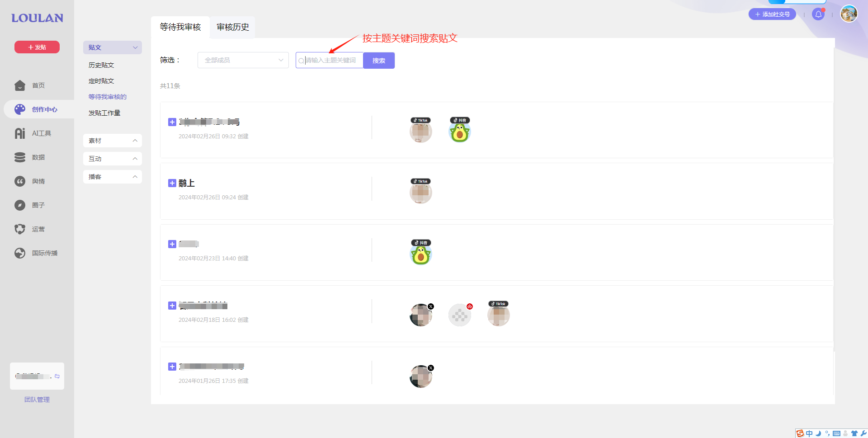The width and height of the screenshot is (868, 438).
Task: Focus the 请输入主题关键词 search field
Action: (x=330, y=61)
